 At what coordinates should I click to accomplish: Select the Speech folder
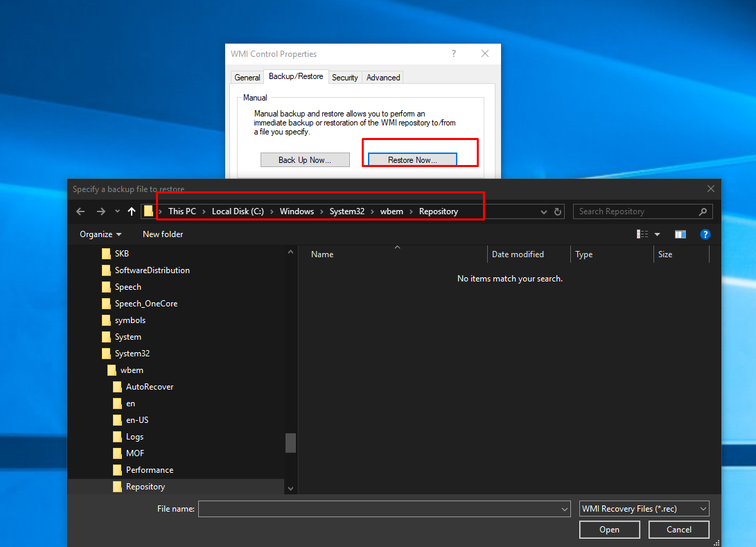128,286
